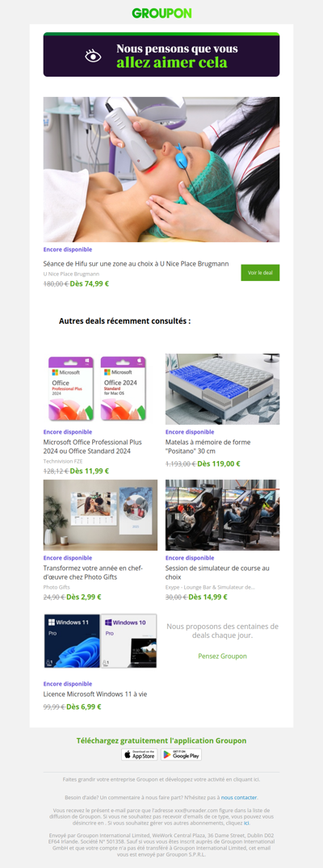Screen dimensions: 323x868
Task: Click "Licence Microsoft Windows 11 à vie" title
Action: (x=95, y=694)
